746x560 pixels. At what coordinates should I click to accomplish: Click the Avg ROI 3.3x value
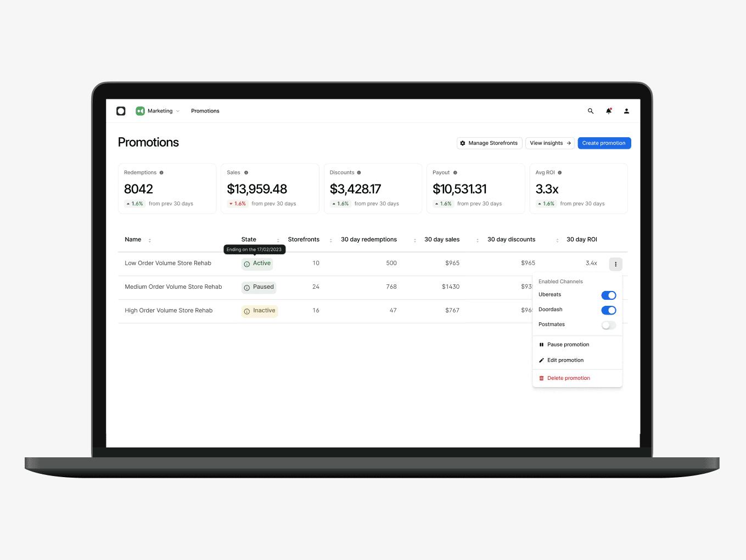(x=547, y=189)
